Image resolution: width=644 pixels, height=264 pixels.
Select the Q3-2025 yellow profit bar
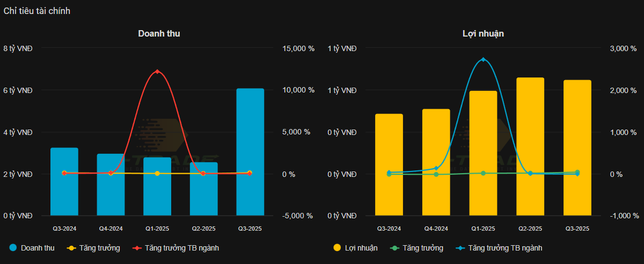(577, 148)
